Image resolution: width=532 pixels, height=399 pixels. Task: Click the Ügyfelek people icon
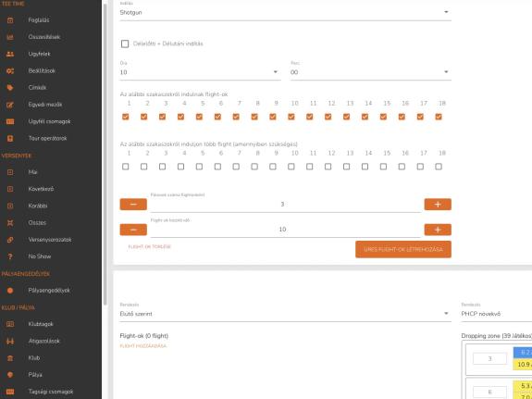pyautogui.click(x=10, y=54)
